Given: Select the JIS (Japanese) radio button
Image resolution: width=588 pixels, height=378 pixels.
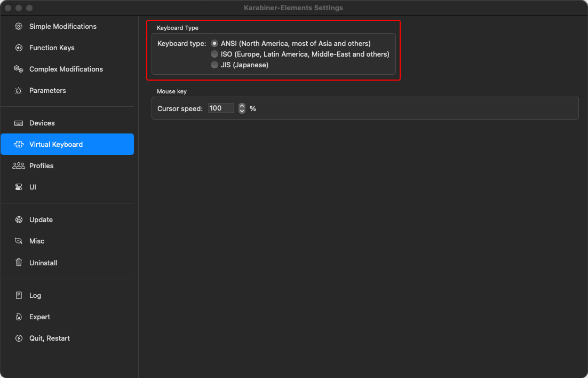Looking at the screenshot, I should [214, 65].
